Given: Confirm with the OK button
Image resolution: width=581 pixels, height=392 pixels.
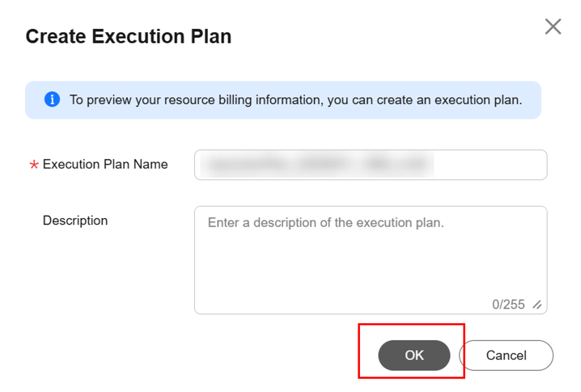Looking at the screenshot, I should 413,356.
